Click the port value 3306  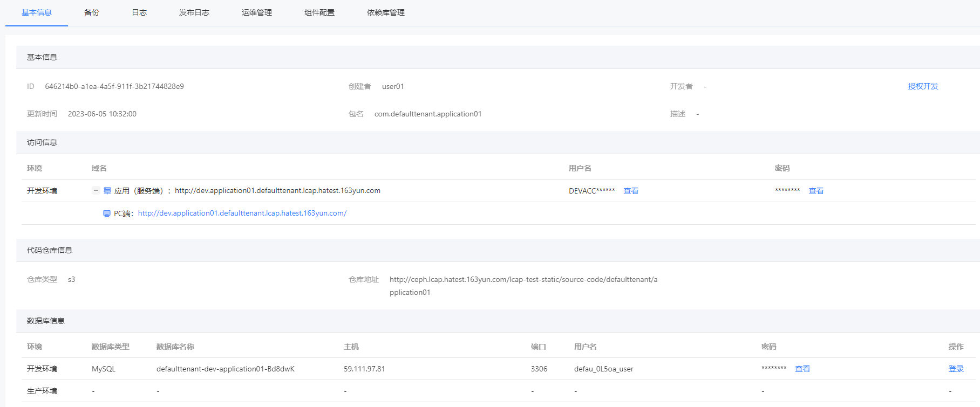(x=539, y=369)
